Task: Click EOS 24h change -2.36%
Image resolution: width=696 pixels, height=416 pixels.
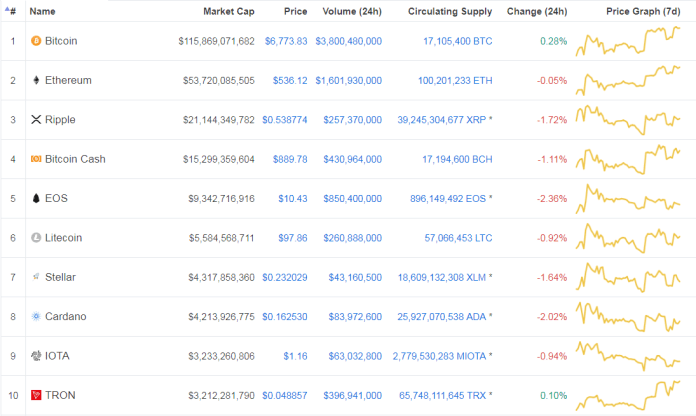Action: point(552,198)
